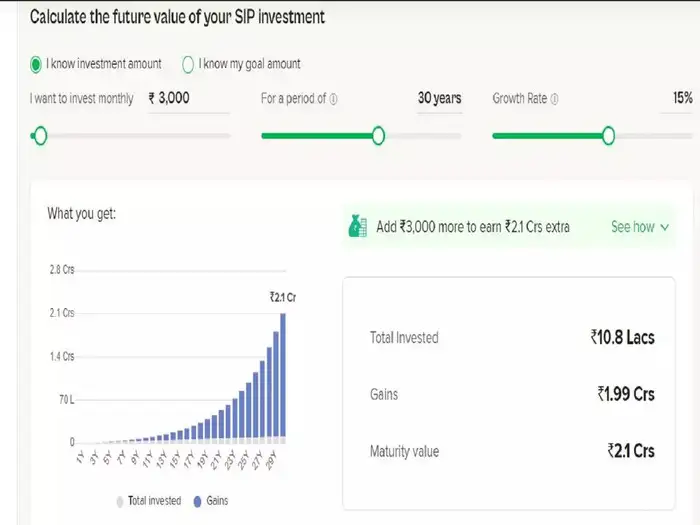Click the 15% growth rate field

pos(682,98)
